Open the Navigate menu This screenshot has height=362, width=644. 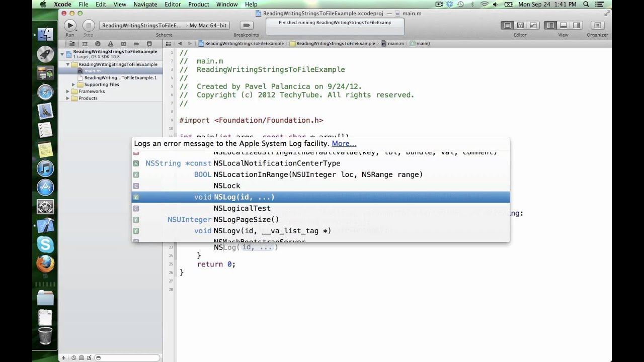coord(145,5)
